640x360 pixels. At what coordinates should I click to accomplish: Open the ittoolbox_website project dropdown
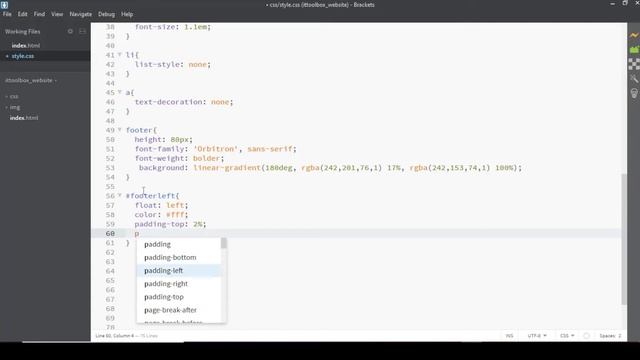point(31,80)
